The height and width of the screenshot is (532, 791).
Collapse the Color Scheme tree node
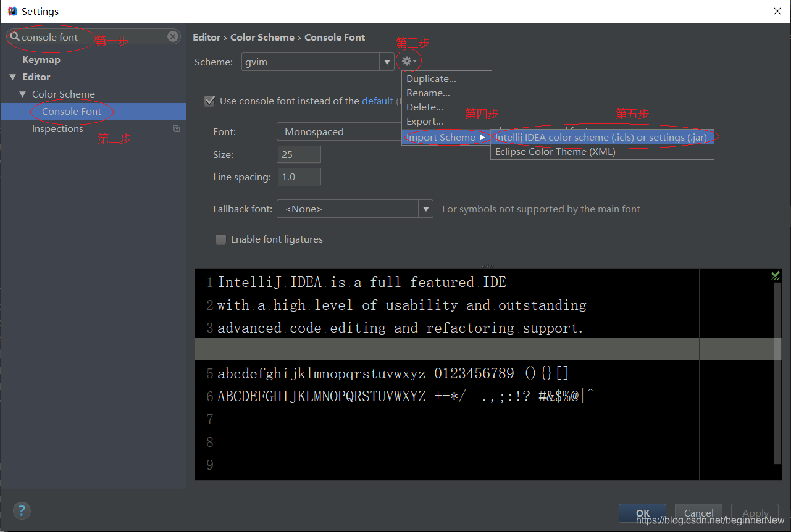click(23, 94)
